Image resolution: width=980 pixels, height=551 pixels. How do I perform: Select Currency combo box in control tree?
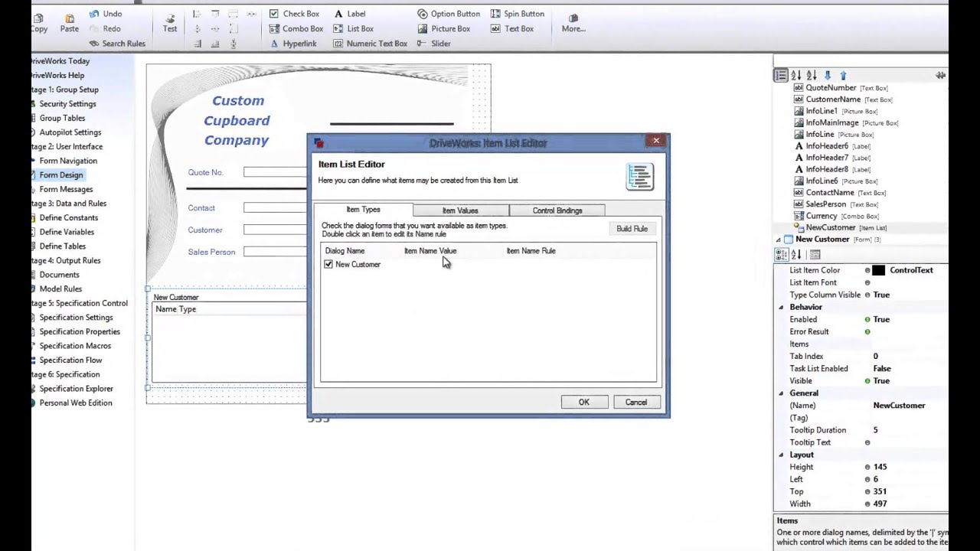[x=822, y=216]
